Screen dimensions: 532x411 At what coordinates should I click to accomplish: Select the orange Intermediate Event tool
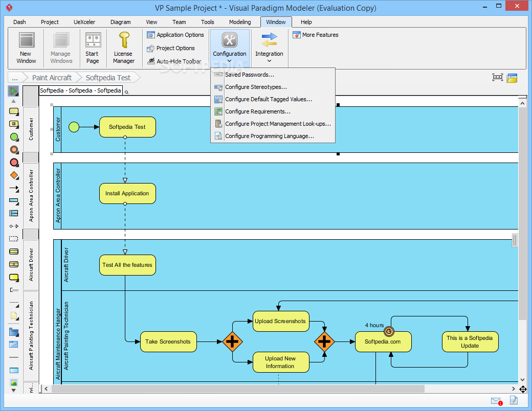coord(14,150)
